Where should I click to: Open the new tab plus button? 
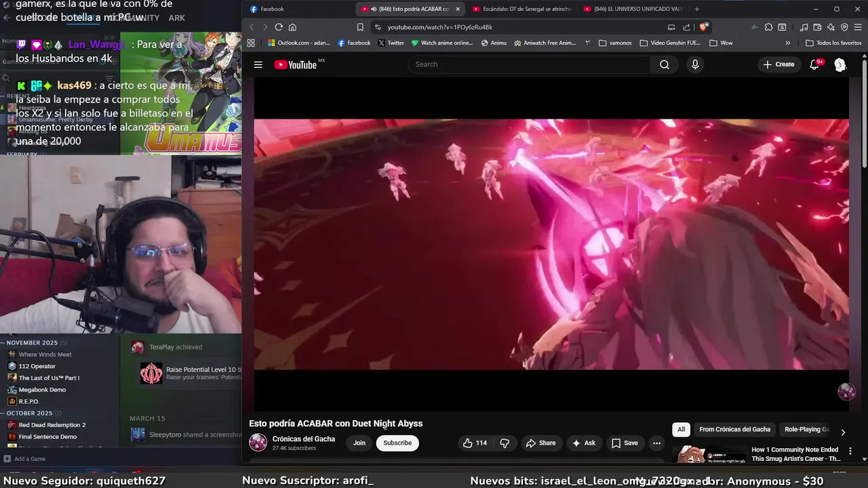(x=696, y=9)
